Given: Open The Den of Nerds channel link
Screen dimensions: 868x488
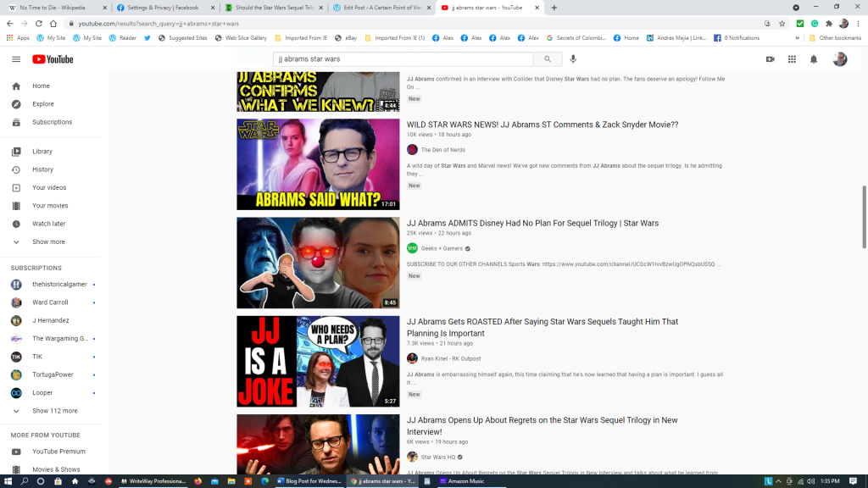Looking at the screenshot, I should 442,150.
